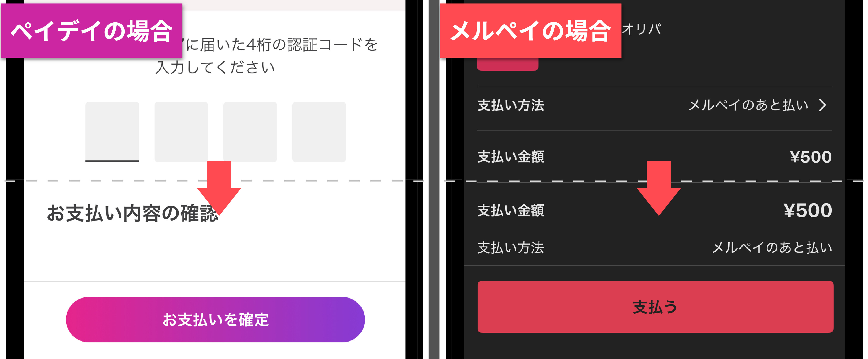Click the メルペイのあと払い option next to the chevron
Viewport: 868px width, 359px height.
pos(748,105)
